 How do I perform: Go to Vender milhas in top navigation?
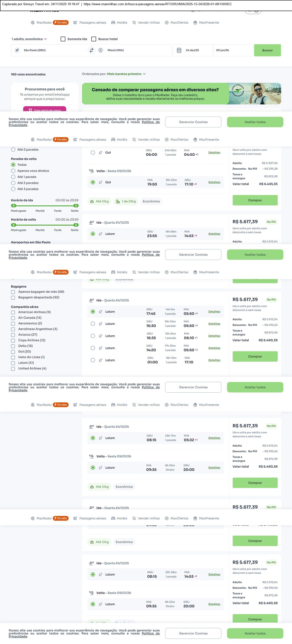pos(146,23)
